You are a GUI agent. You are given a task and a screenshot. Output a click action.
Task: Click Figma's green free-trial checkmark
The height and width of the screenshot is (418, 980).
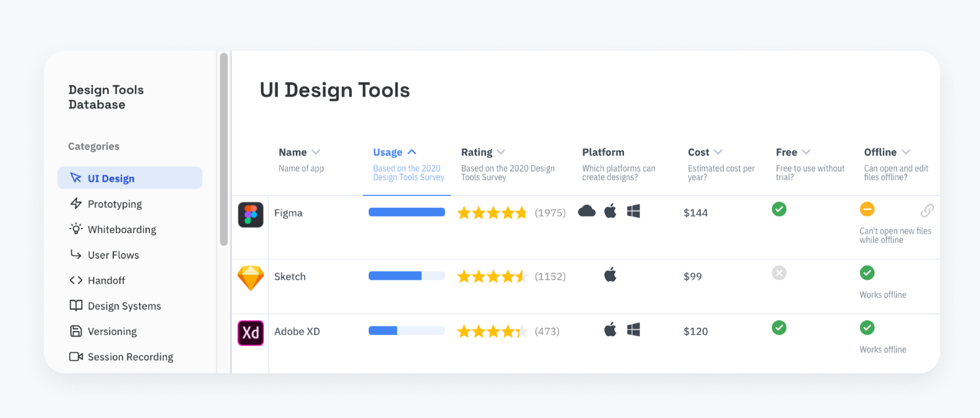[x=779, y=209]
